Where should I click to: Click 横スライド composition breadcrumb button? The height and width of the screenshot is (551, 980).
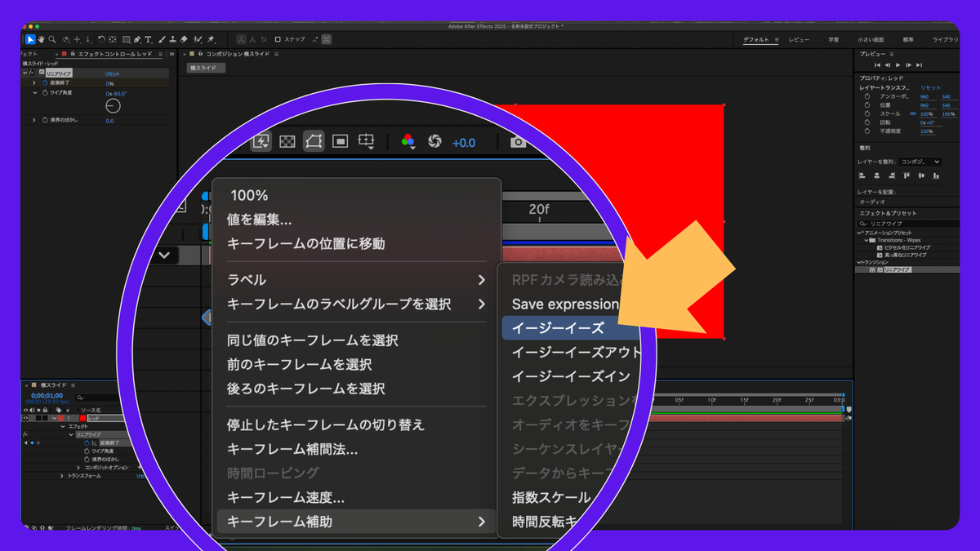[x=206, y=68]
